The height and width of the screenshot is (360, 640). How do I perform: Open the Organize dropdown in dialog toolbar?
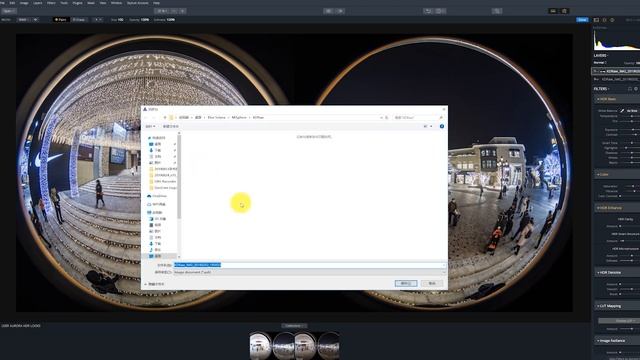pos(151,127)
